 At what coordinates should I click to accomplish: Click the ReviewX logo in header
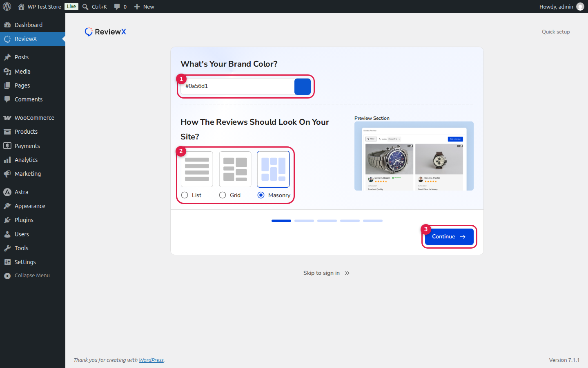coord(105,32)
